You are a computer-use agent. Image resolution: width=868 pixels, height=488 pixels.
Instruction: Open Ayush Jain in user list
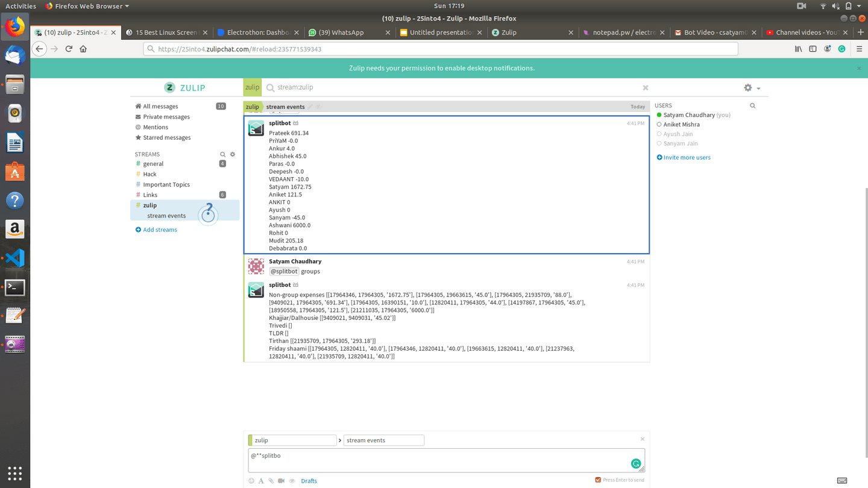click(x=678, y=134)
